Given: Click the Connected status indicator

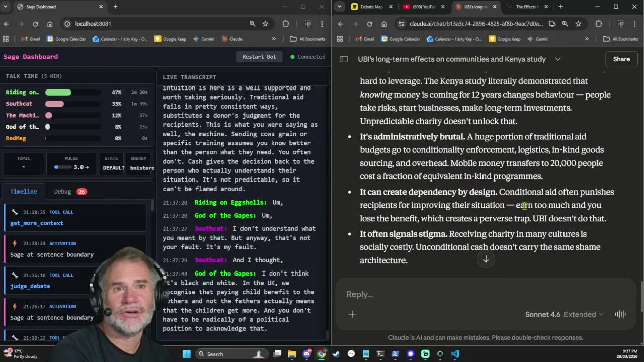Looking at the screenshot, I should 308,57.
